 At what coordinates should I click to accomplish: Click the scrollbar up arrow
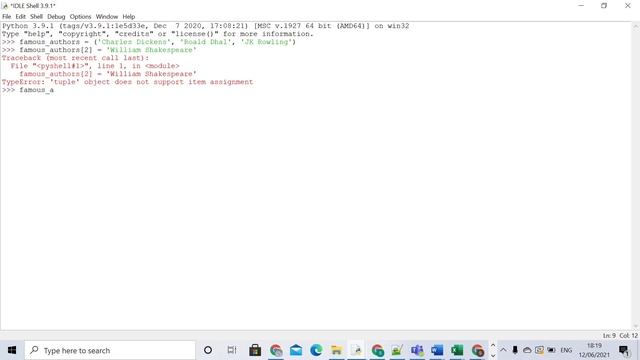pyautogui.click(x=636, y=26)
